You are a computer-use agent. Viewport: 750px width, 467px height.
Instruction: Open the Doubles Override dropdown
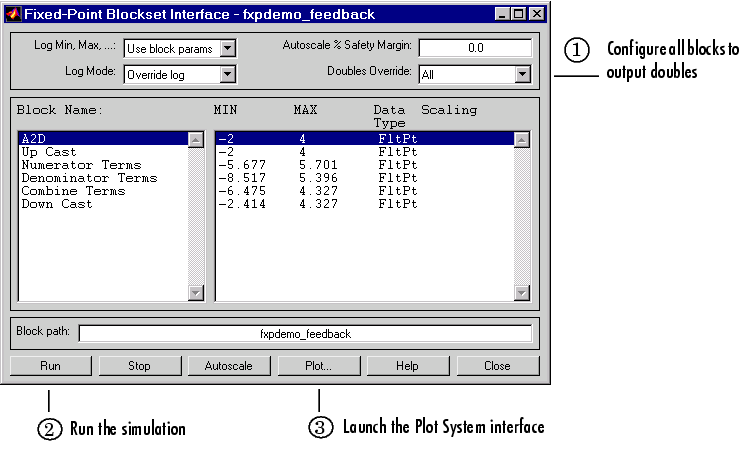pyautogui.click(x=522, y=73)
